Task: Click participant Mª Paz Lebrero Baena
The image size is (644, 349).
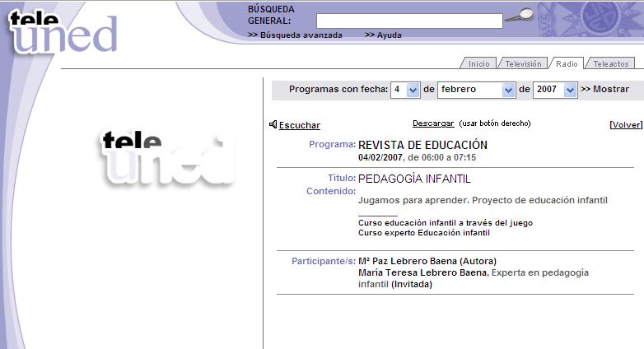Action: (x=408, y=261)
